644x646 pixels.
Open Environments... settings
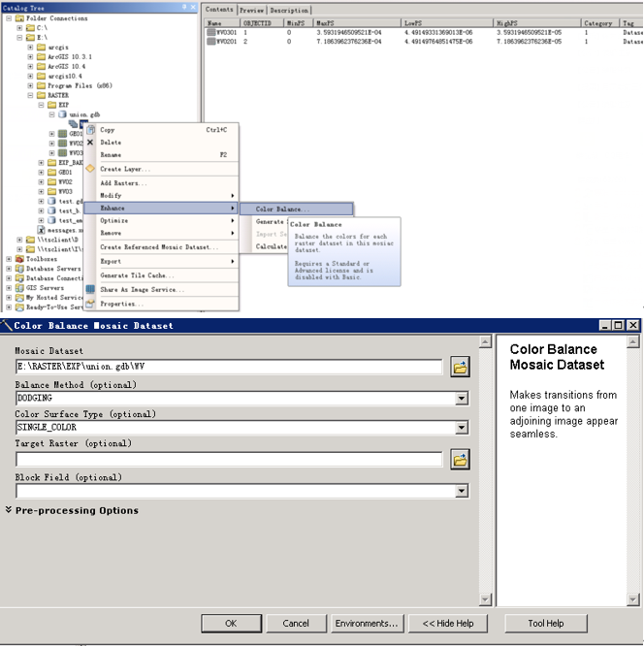pos(367,623)
